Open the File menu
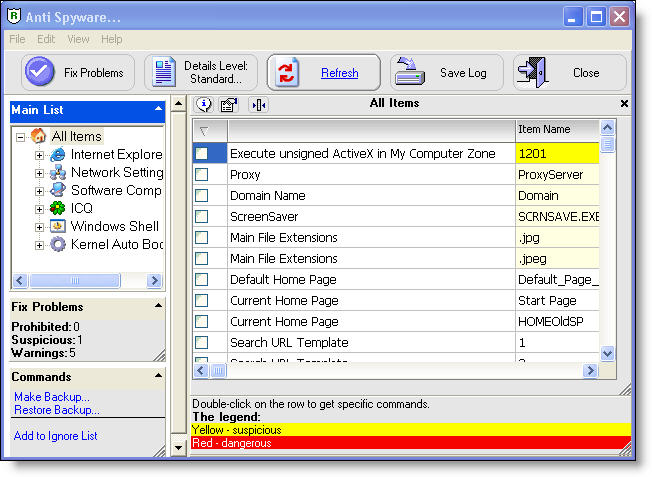This screenshot has height=477, width=652. [x=17, y=39]
